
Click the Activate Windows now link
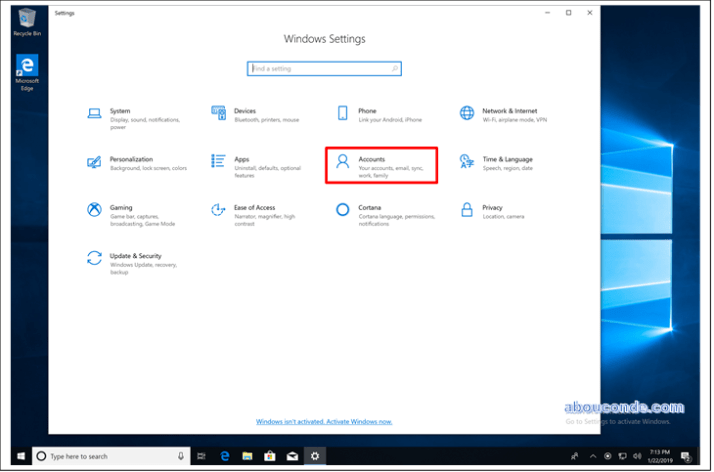click(x=324, y=423)
